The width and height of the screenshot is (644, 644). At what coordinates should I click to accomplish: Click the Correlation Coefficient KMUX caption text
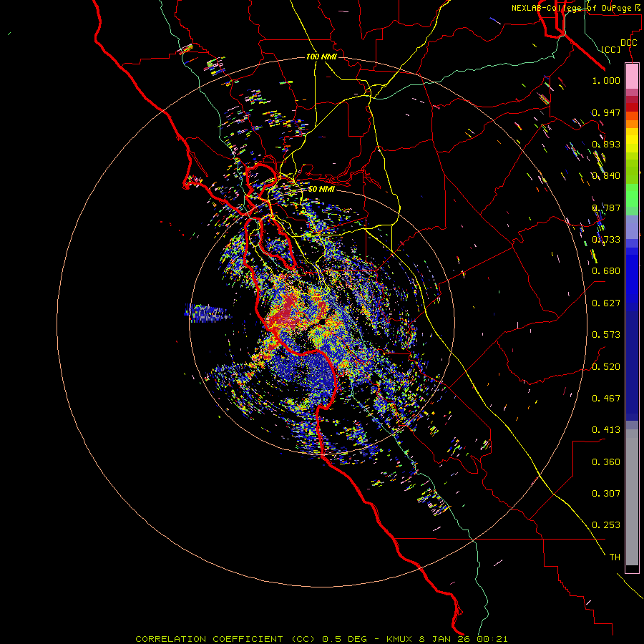pos(321,639)
